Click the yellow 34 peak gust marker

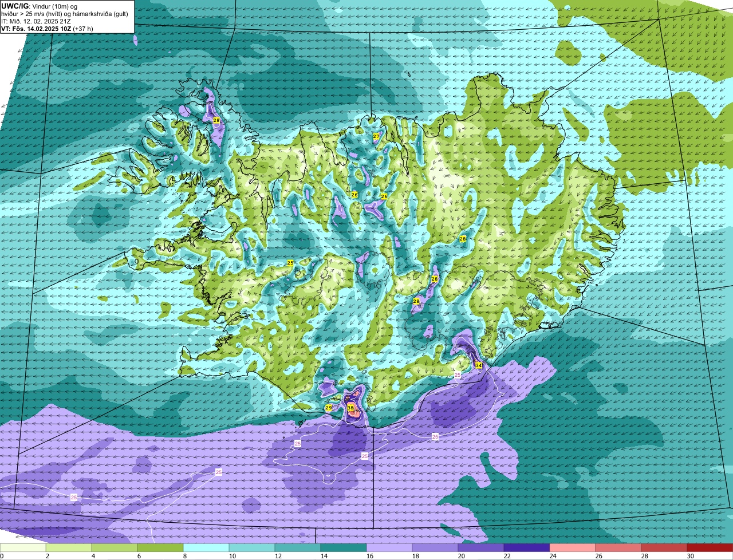point(478,365)
